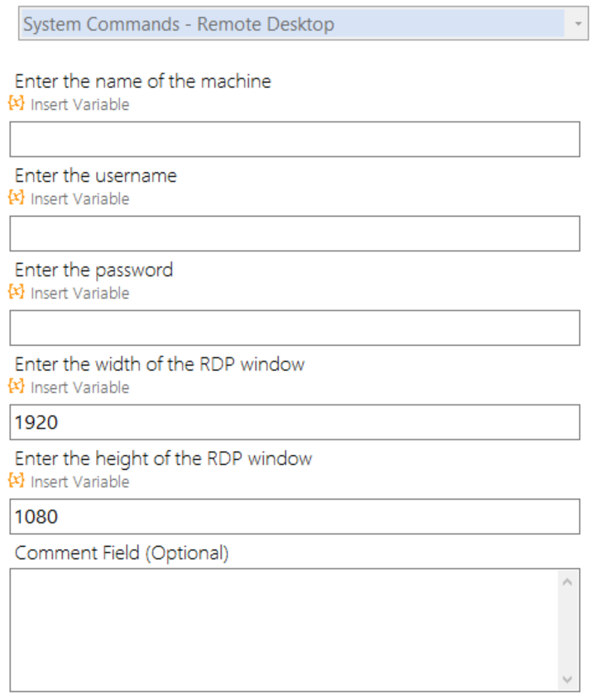Focus the username input field
The width and height of the screenshot is (594, 700).
295,233
